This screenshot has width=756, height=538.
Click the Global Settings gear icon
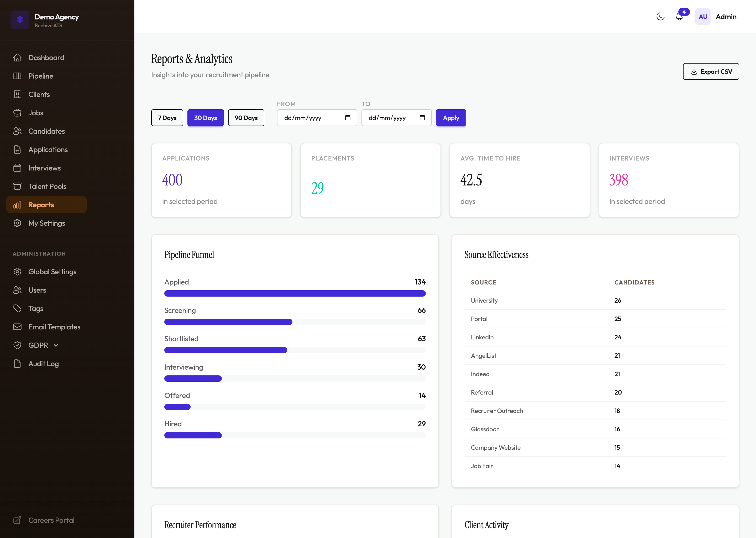point(18,272)
